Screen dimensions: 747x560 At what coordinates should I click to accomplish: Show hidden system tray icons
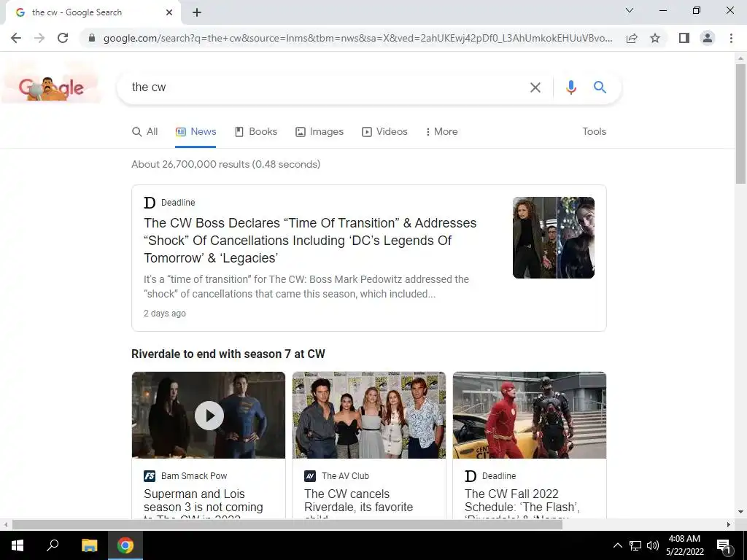pos(617,545)
